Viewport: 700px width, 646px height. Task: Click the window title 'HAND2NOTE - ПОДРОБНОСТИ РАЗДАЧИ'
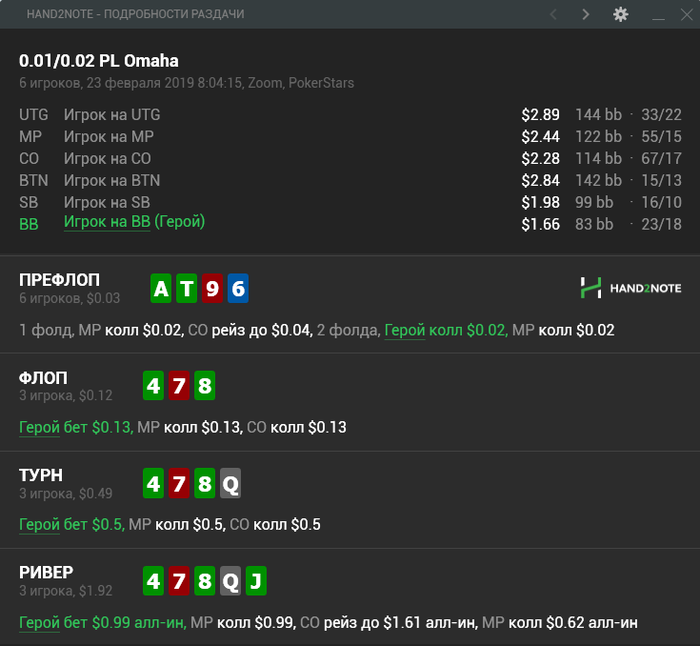click(x=135, y=14)
